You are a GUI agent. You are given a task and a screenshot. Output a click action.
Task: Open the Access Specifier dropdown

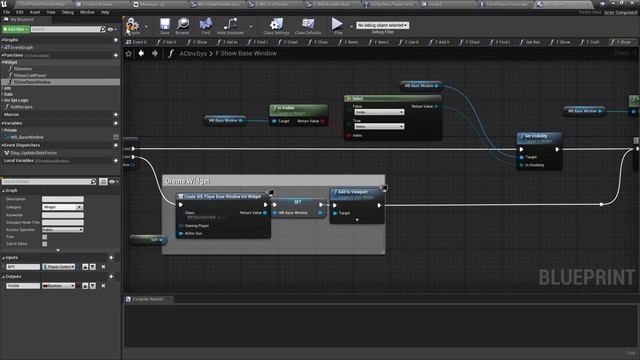point(62,230)
